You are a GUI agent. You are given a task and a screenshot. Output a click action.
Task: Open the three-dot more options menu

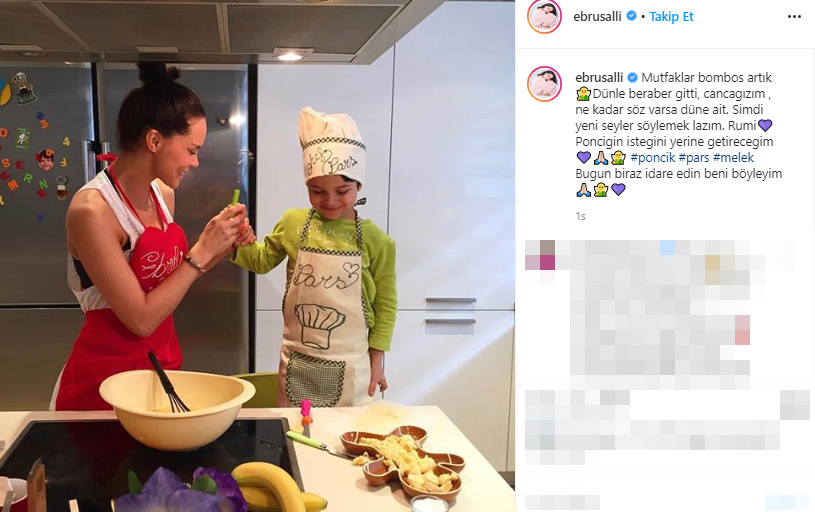pyautogui.click(x=794, y=17)
